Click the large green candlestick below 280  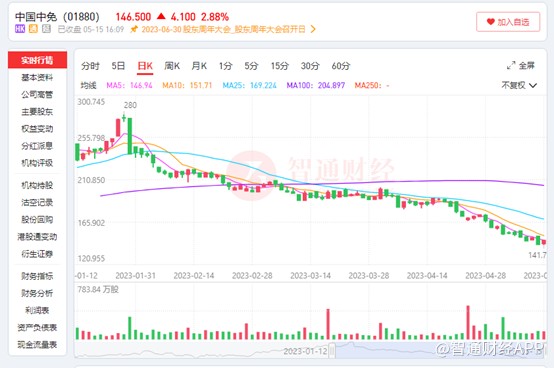[x=130, y=136]
